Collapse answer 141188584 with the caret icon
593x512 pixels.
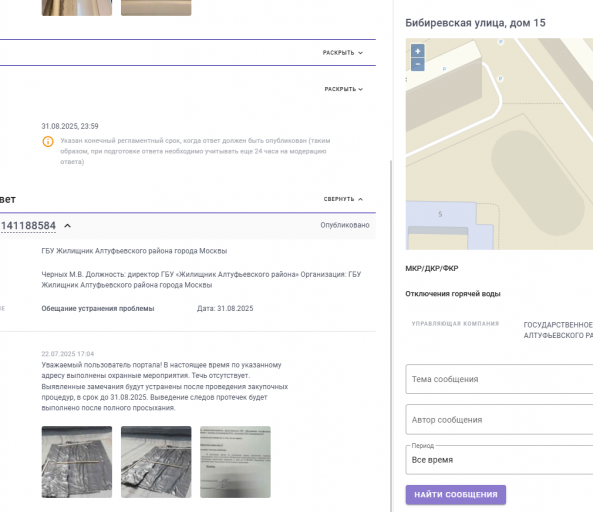pos(67,226)
